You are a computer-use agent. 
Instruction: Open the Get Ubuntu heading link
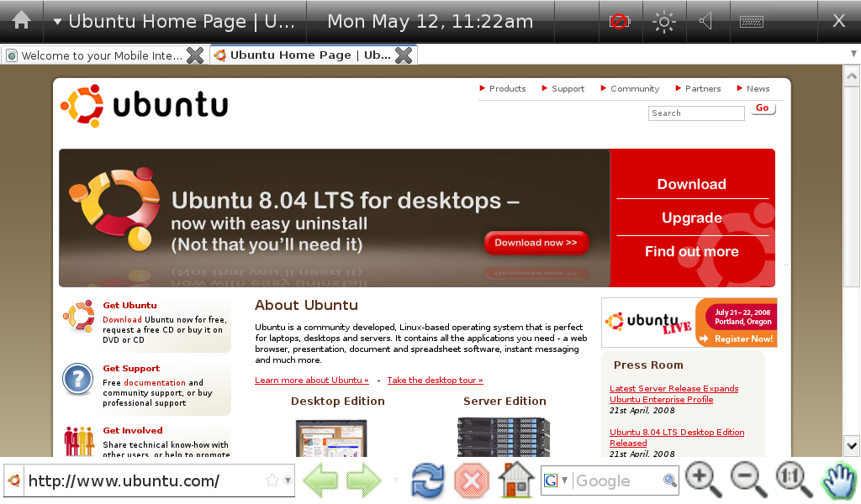point(129,306)
